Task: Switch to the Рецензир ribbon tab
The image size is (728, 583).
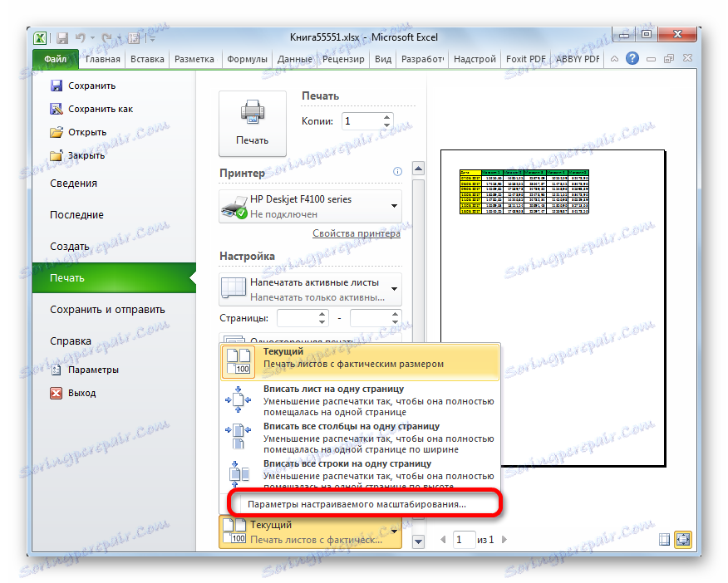Action: coord(343,59)
